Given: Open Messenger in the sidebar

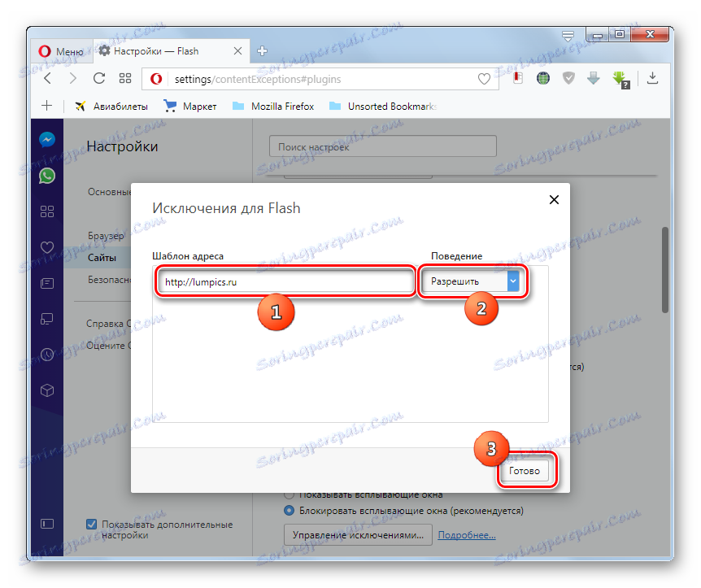Looking at the screenshot, I should (x=47, y=140).
